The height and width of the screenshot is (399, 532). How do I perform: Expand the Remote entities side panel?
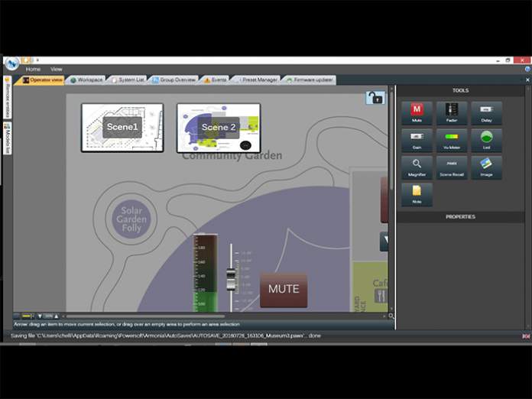click(x=8, y=97)
